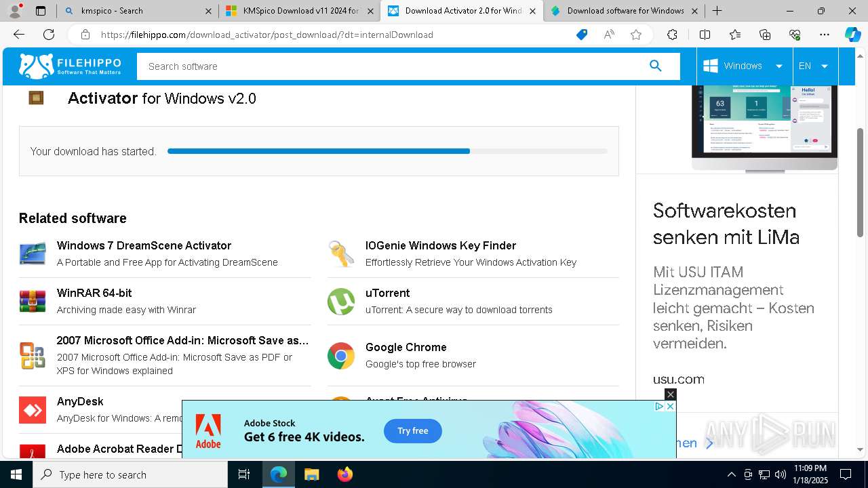Focus the Search software field
The height and width of the screenshot is (488, 868).
(392, 66)
